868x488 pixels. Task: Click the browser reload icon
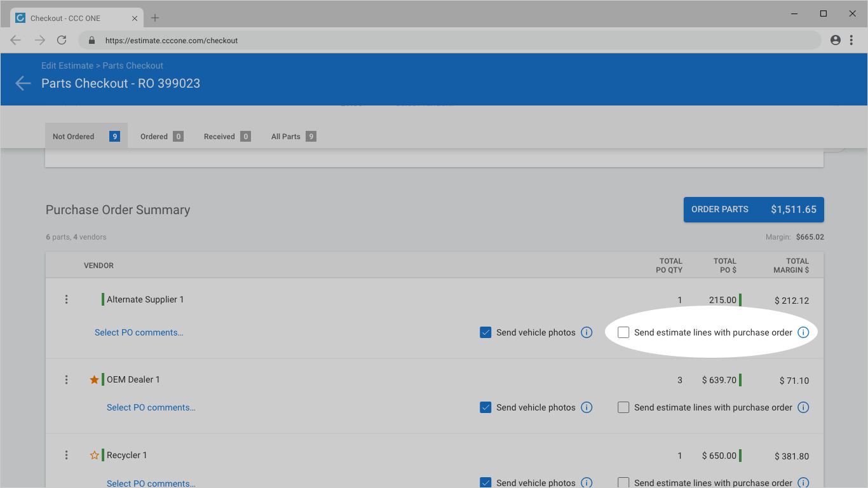pyautogui.click(x=62, y=40)
